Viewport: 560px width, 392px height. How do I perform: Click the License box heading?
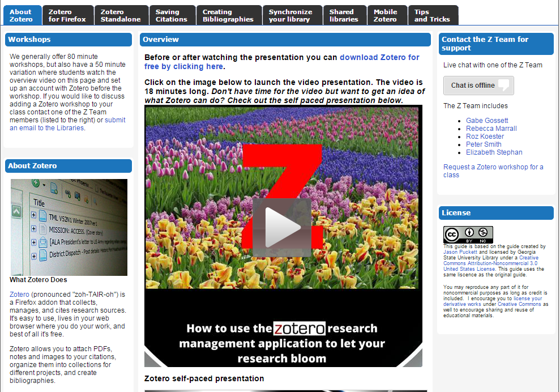point(496,212)
